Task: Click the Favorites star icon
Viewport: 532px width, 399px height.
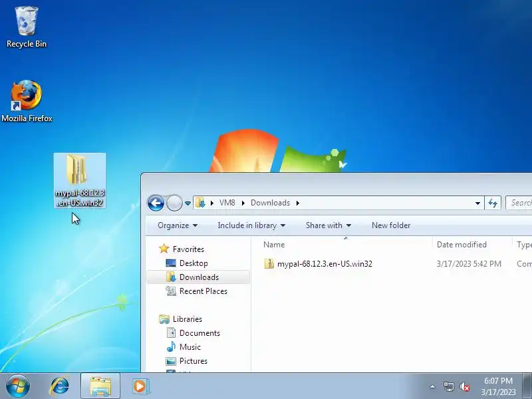Action: click(x=164, y=249)
